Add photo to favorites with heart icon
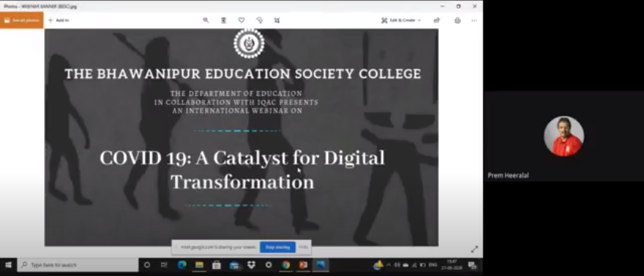This screenshot has height=276, width=644. [x=241, y=20]
